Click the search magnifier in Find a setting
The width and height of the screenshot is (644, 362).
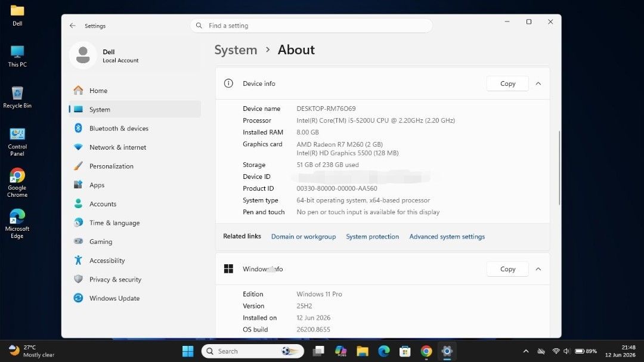pyautogui.click(x=199, y=26)
